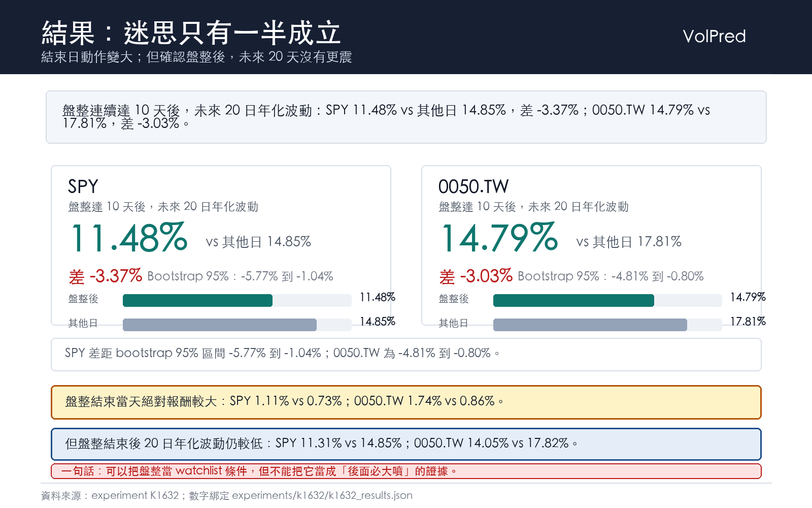Viewport: 812px width, 508px height.
Task: Click 盤整後 label in 0050.TW card
Action: tap(454, 299)
